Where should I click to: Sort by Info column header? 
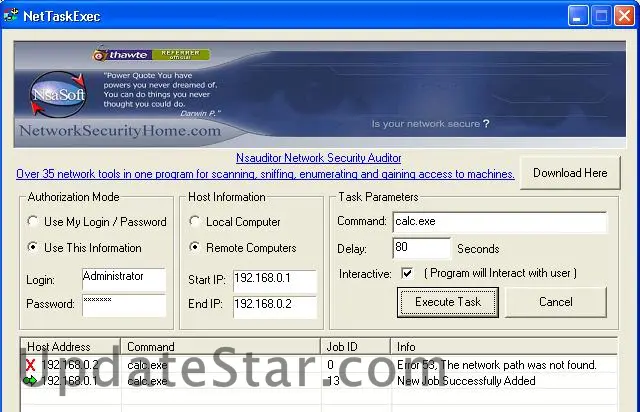tap(504, 347)
